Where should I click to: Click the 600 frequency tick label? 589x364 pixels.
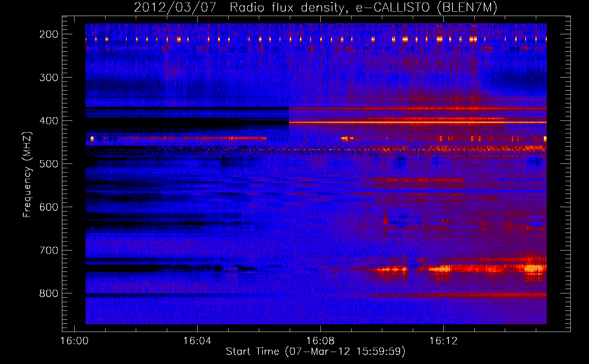(49, 207)
